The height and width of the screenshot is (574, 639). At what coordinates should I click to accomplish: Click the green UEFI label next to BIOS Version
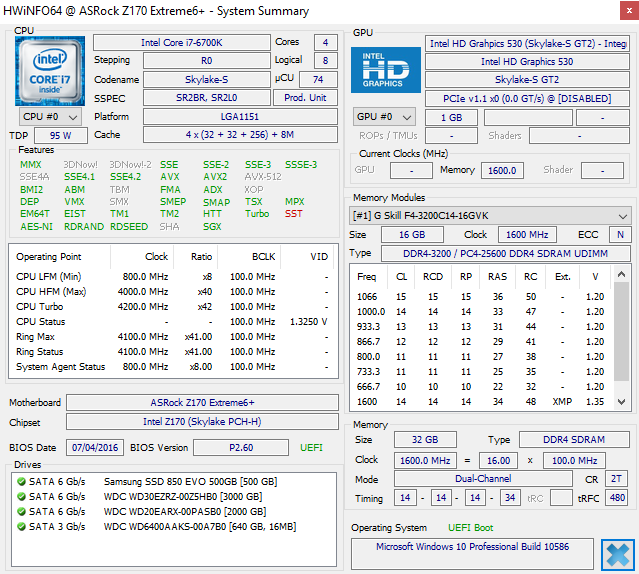coord(311,447)
